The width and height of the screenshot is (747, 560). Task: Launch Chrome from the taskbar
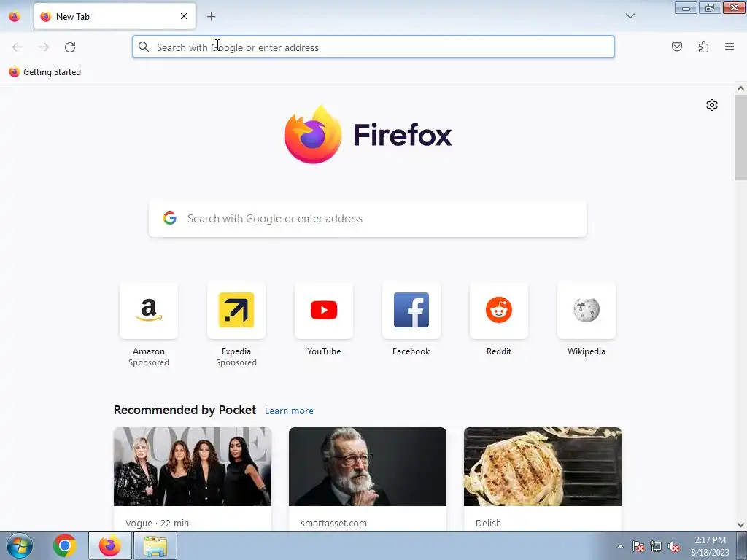(64, 545)
